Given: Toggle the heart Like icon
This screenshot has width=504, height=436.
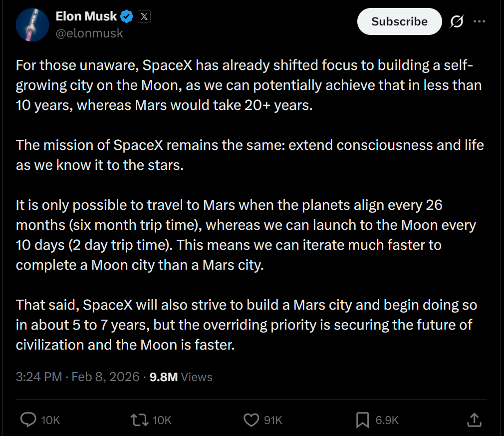Looking at the screenshot, I should click(251, 420).
